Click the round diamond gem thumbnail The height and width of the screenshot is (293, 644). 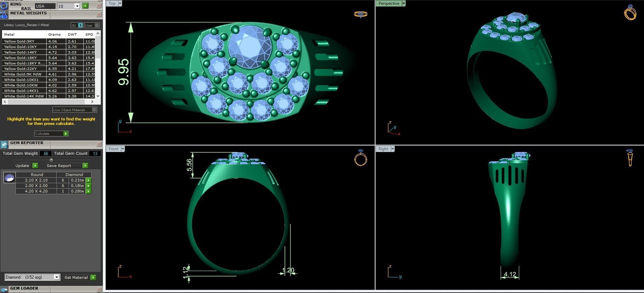coord(9,177)
